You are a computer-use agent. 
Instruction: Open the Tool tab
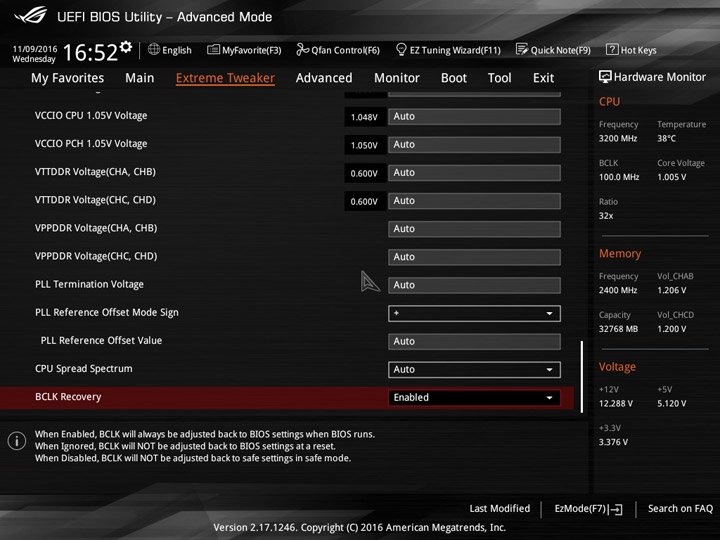coord(500,78)
